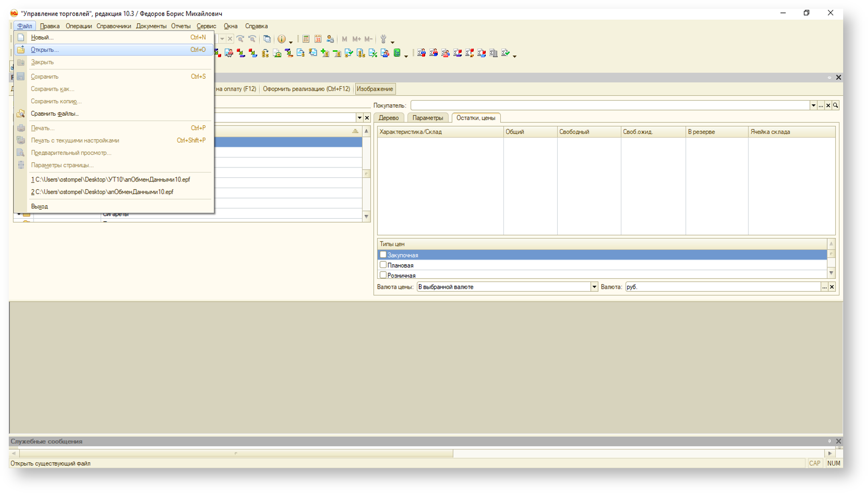Clear the toolbar search box with X
Image resolution: width=868 pixels, height=493 pixels.
pos(230,39)
